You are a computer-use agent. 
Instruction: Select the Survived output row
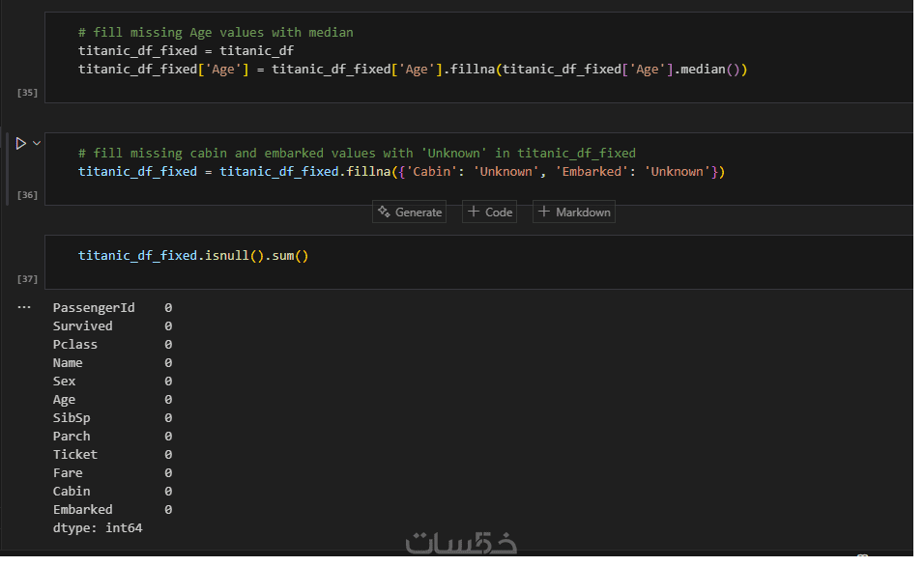coord(112,326)
